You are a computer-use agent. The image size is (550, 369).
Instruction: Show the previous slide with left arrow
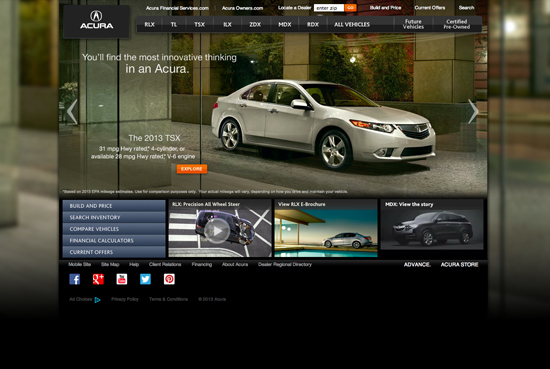pyautogui.click(x=72, y=112)
